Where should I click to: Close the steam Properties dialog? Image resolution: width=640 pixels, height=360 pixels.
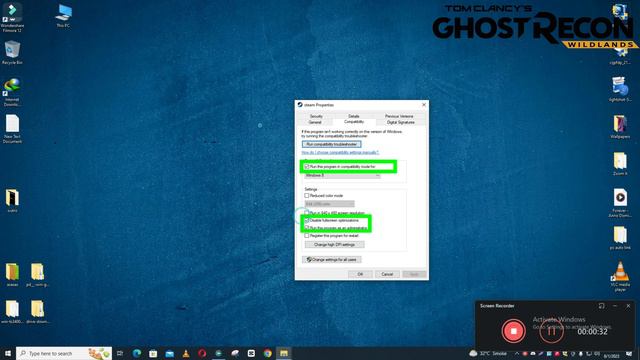pos(424,105)
